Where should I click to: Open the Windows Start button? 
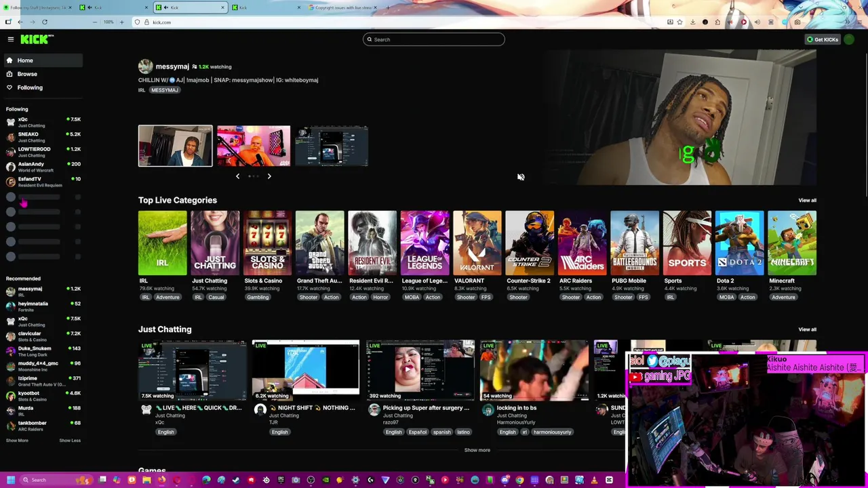click(x=10, y=480)
